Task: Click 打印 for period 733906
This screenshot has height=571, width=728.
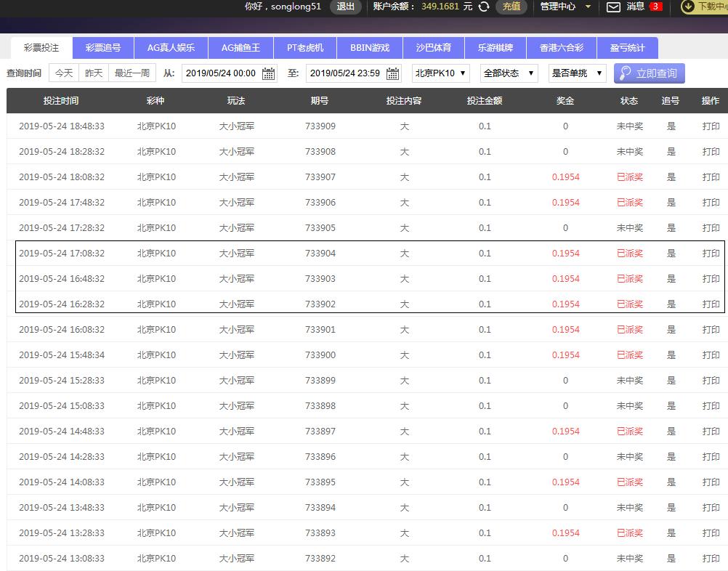Action: [711, 203]
